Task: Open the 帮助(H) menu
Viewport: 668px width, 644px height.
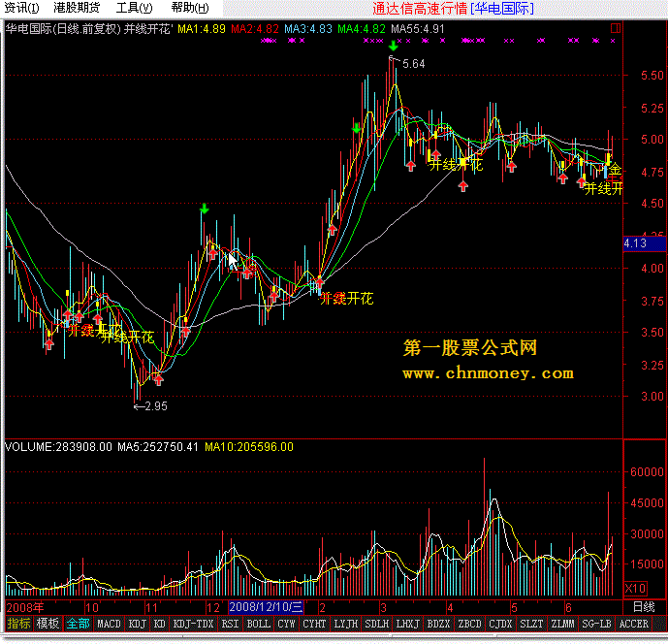Action: point(190,8)
